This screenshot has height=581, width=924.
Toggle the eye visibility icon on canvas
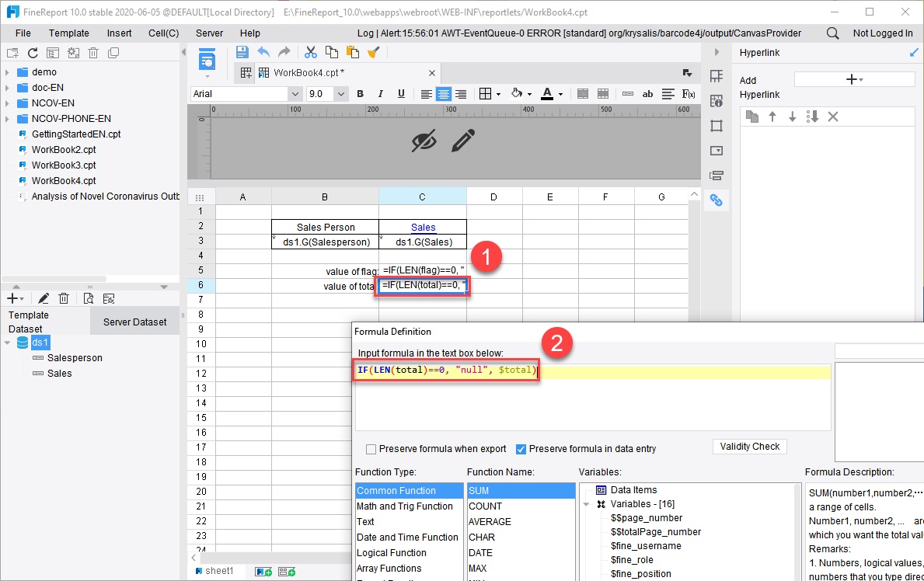coord(424,142)
